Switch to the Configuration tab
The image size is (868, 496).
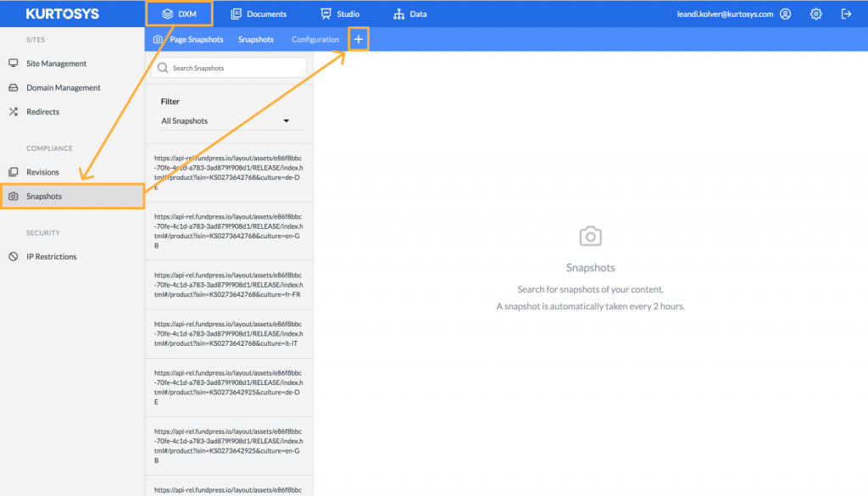[x=315, y=38]
